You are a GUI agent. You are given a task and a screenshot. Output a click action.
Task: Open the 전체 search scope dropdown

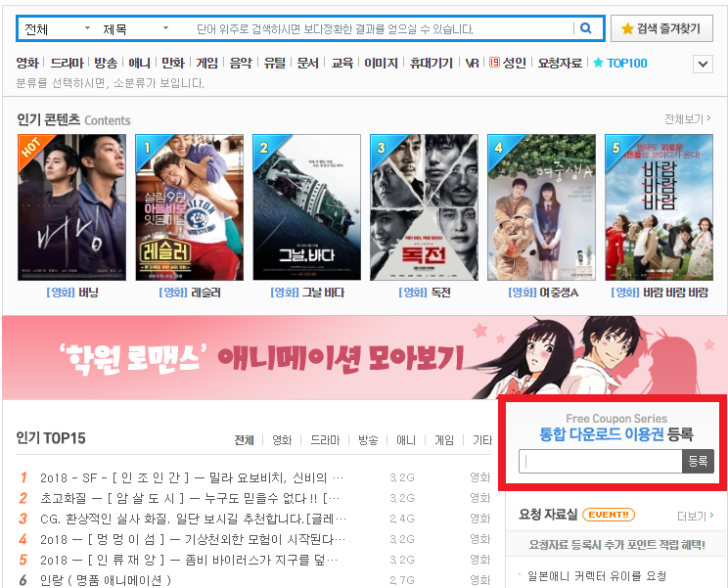pos(57,29)
